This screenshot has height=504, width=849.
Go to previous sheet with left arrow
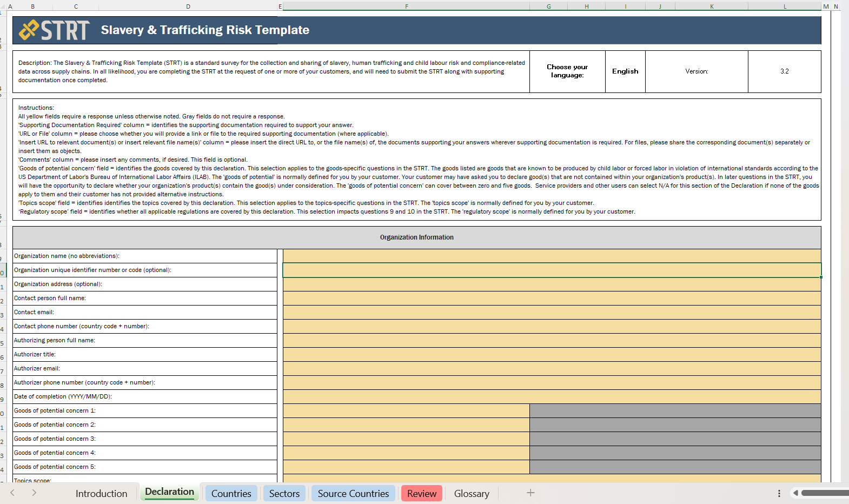pyautogui.click(x=12, y=493)
